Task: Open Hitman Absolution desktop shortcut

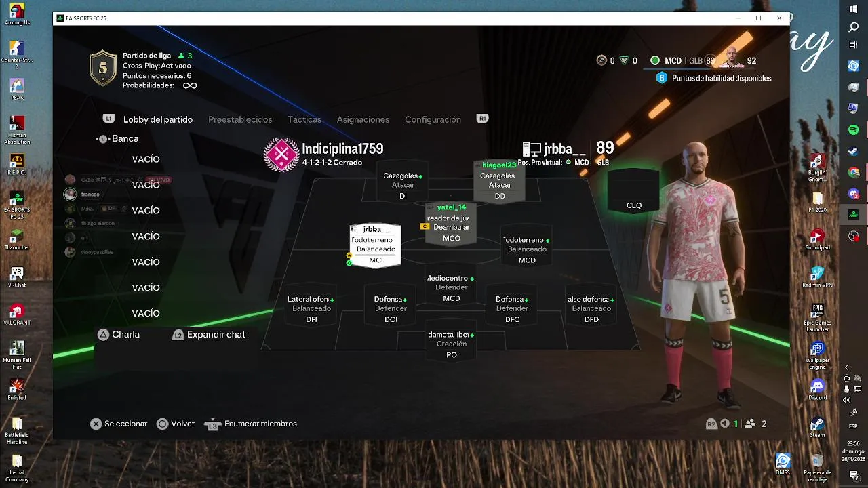Action: [17, 129]
